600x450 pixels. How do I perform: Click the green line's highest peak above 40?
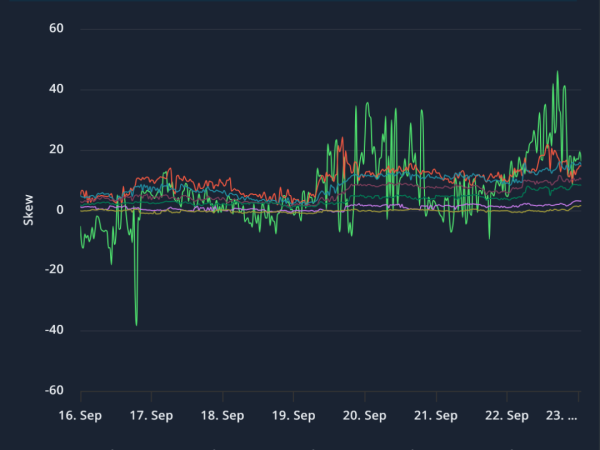pyautogui.click(x=557, y=72)
